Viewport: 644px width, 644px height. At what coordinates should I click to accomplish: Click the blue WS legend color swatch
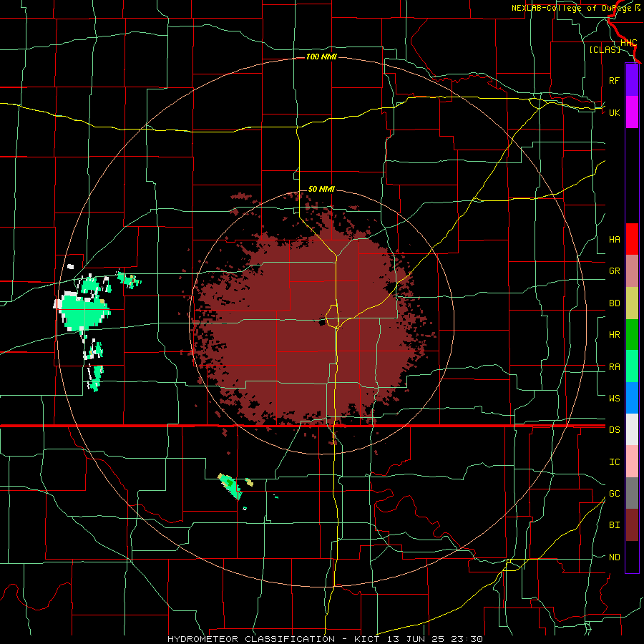[x=632, y=398]
